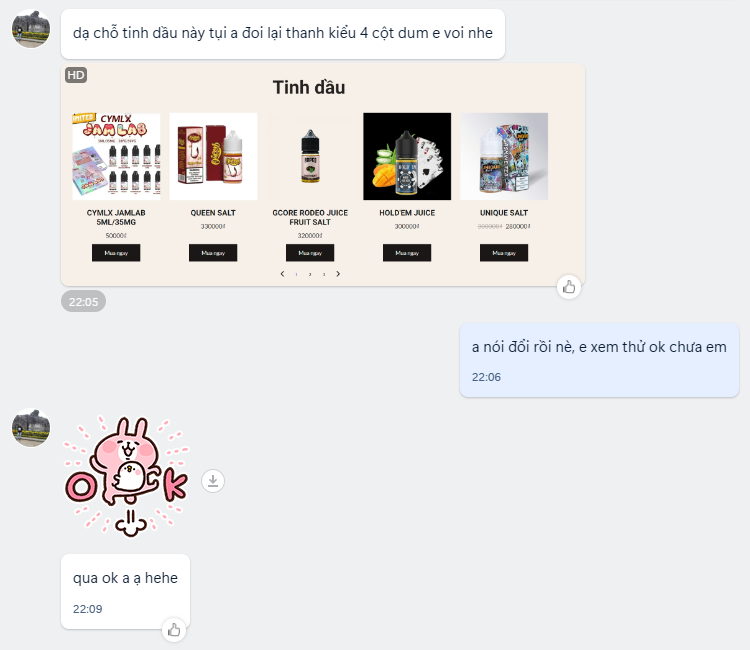750x650 pixels.
Task: Click the HD badge on the shared image
Action: point(76,75)
